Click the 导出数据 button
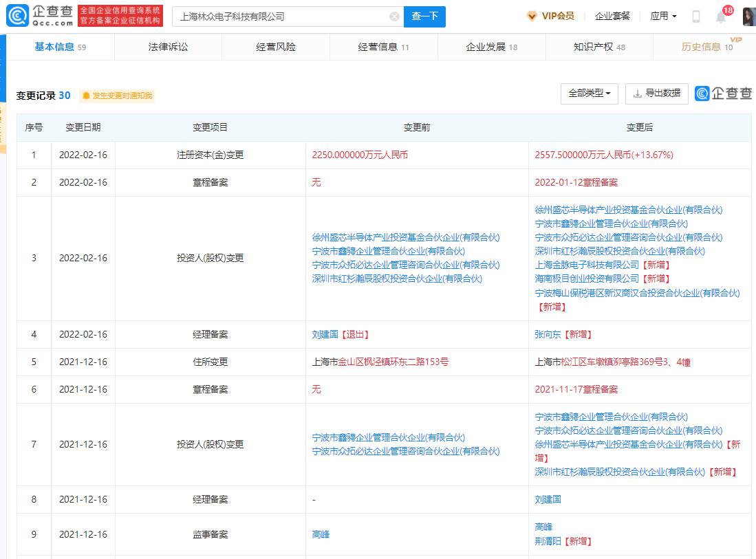The image size is (756, 559). pyautogui.click(x=657, y=94)
